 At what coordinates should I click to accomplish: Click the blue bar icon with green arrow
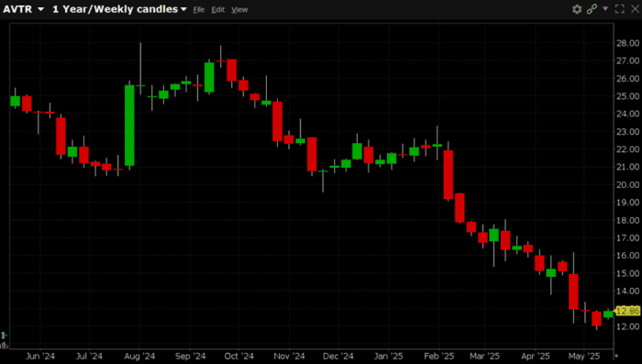[x=4, y=336]
